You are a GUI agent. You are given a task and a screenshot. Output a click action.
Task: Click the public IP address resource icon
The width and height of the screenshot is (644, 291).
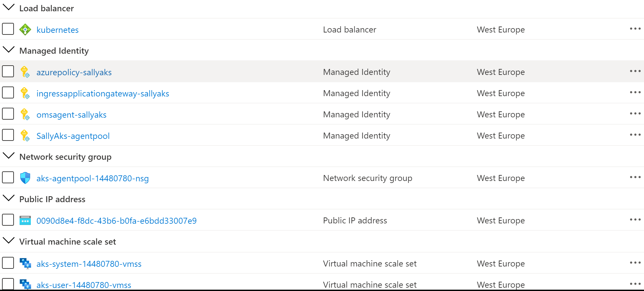(x=25, y=220)
